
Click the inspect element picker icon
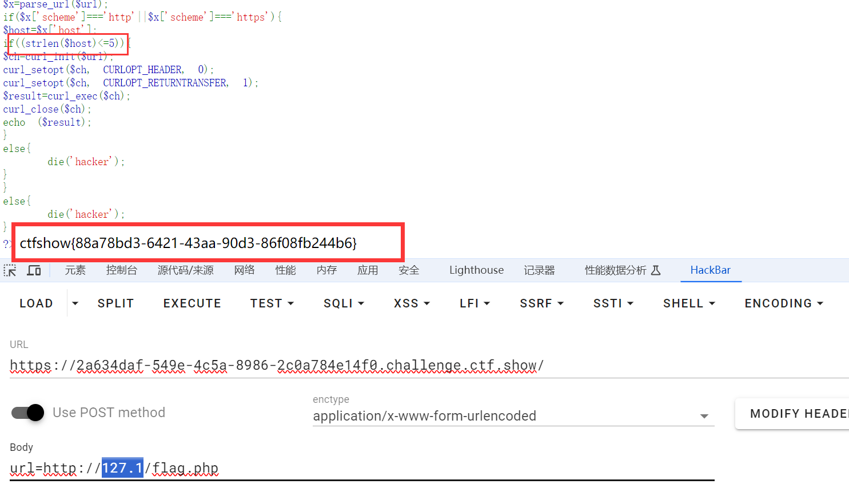[10, 270]
